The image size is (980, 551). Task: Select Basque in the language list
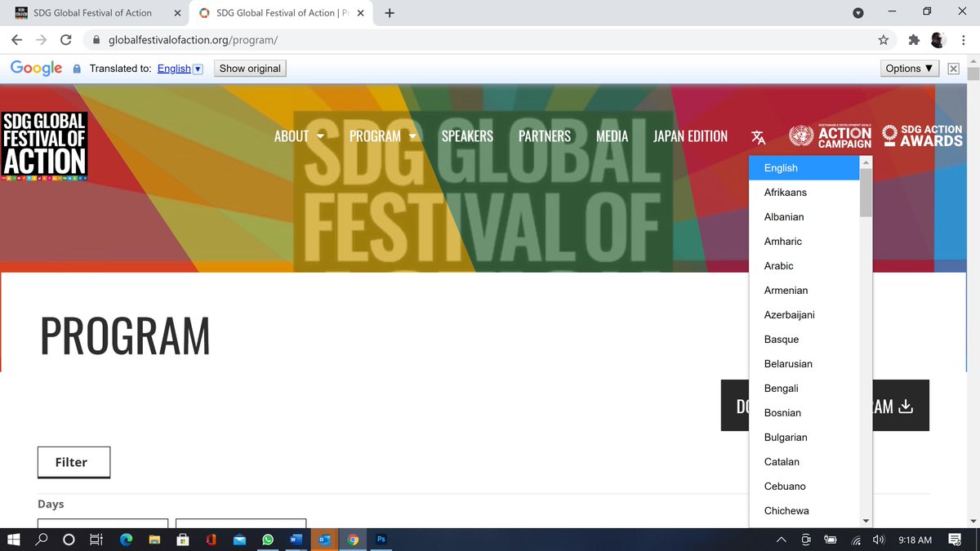click(x=804, y=340)
